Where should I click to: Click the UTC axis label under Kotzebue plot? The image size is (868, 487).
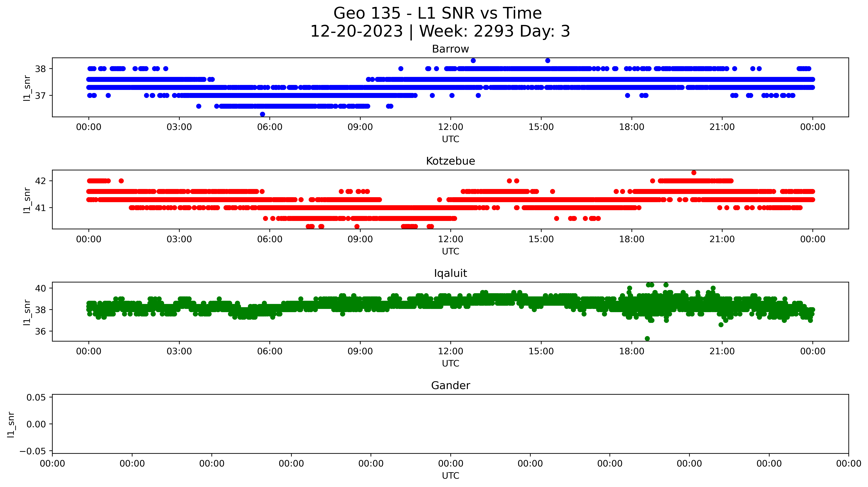pyautogui.click(x=451, y=251)
